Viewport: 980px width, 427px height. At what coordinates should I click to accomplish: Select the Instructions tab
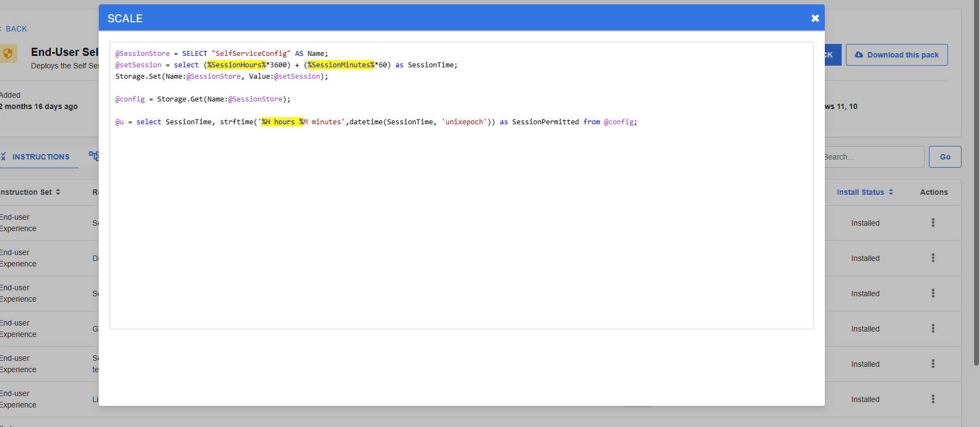coord(38,157)
